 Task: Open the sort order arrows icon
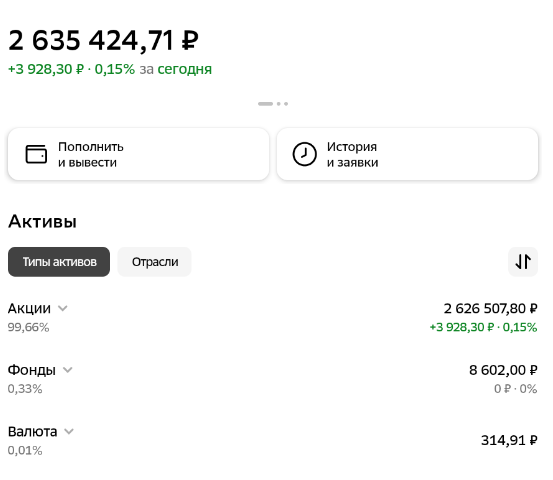point(523,262)
